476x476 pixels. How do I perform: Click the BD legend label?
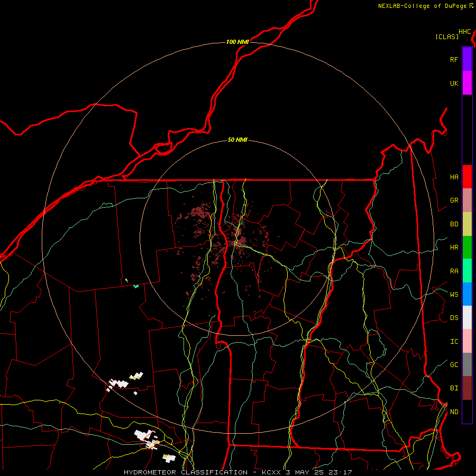click(454, 224)
